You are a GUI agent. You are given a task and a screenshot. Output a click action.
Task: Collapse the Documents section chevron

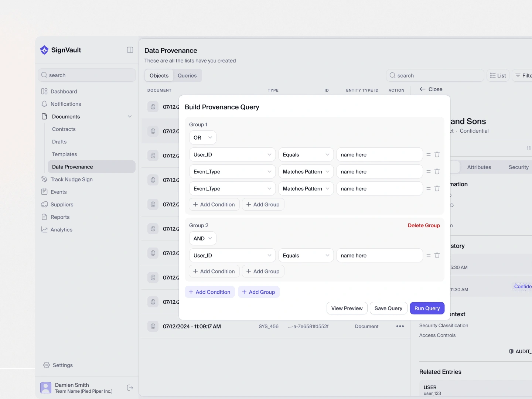click(130, 116)
